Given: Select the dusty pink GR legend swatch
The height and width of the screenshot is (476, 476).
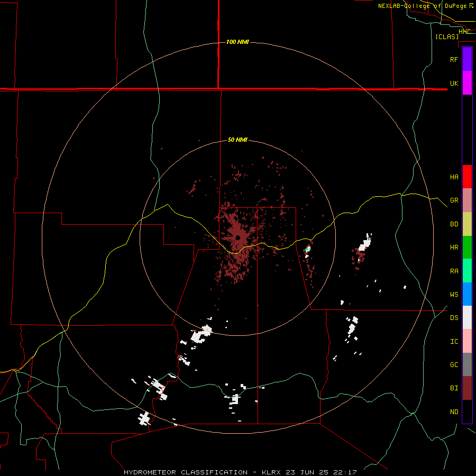Looking at the screenshot, I should (467, 200).
